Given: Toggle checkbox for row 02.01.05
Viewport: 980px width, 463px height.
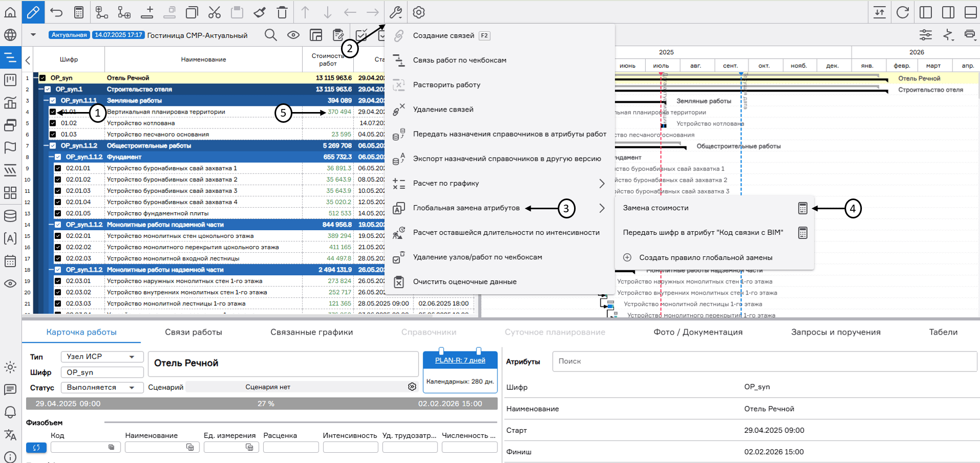Looking at the screenshot, I should pyautogui.click(x=58, y=213).
